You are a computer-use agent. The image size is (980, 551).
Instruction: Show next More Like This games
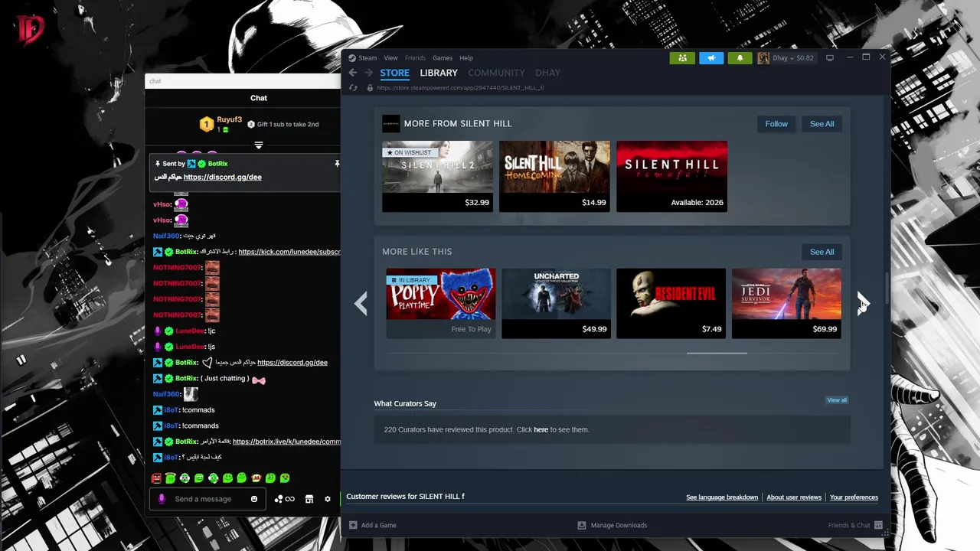click(x=863, y=303)
